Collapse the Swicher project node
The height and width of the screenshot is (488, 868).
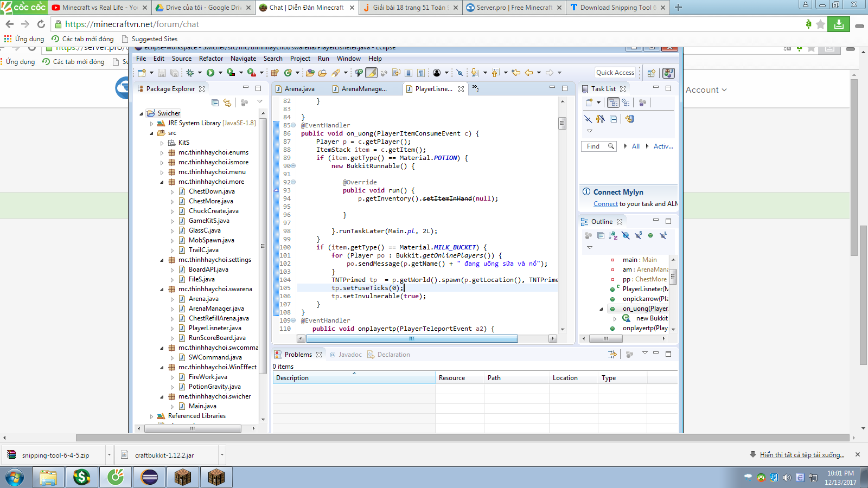(x=142, y=114)
